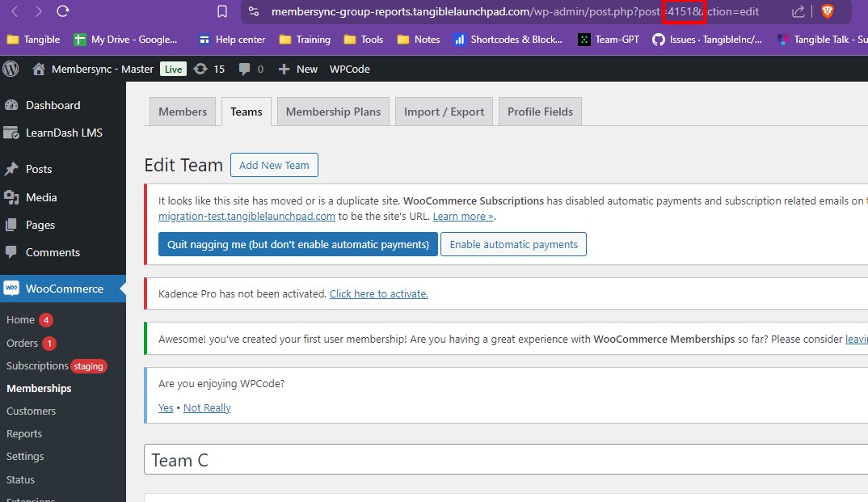Open the WooCommerce sidebar icon
Screen dimensions: 868x502
pyautogui.click(x=12, y=288)
